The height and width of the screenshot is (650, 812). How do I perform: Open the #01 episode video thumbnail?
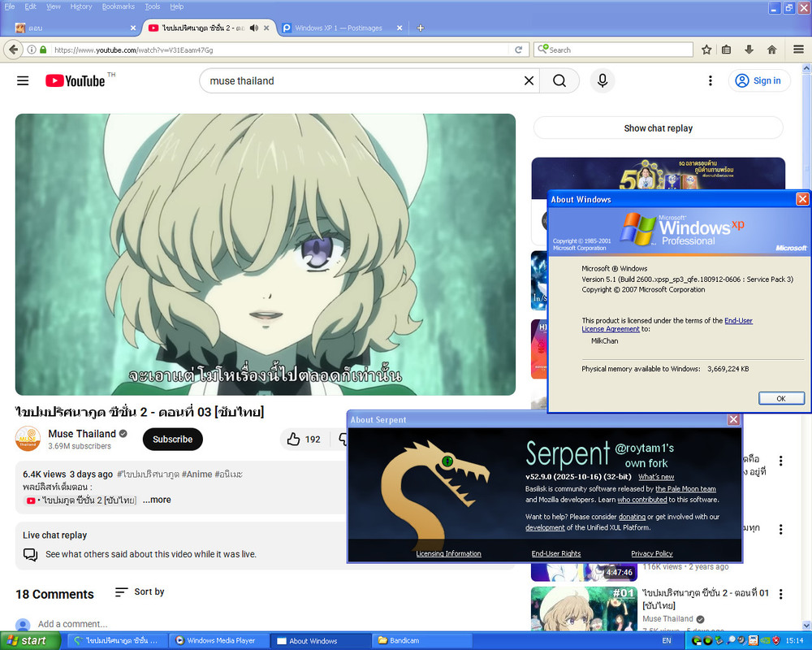click(584, 609)
